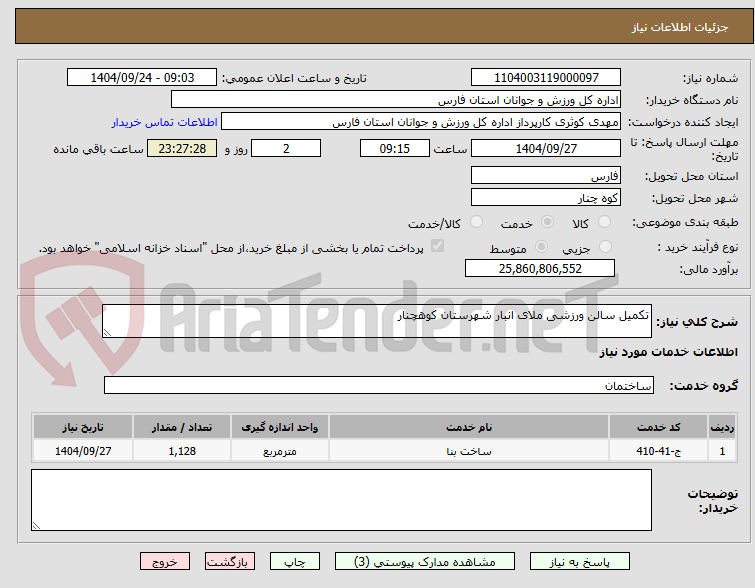Click the نام دستگاه خریدار field
Viewport: 755px width, 588px height.
coord(396,100)
